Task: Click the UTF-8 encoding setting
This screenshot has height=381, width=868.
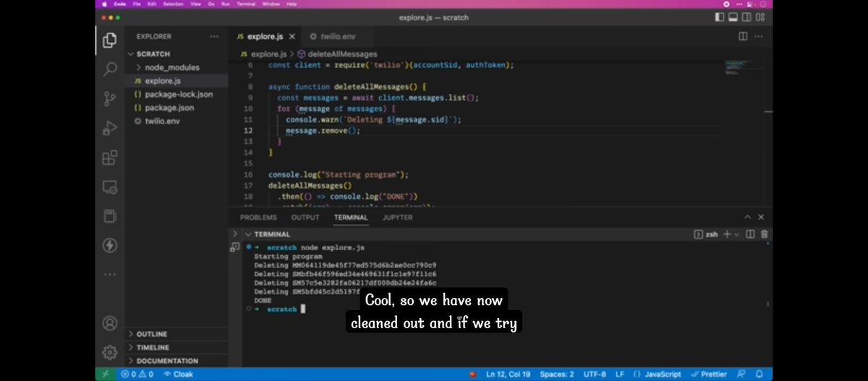Action: tap(594, 374)
